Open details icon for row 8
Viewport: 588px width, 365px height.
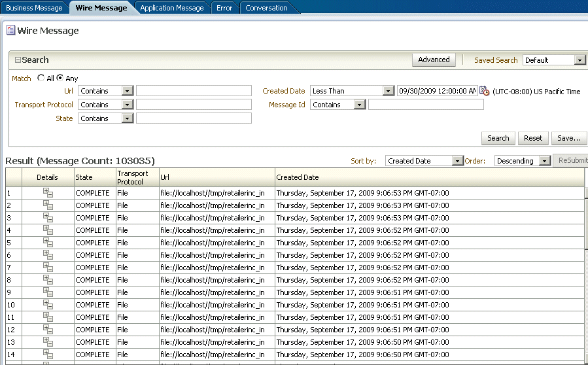(x=48, y=280)
